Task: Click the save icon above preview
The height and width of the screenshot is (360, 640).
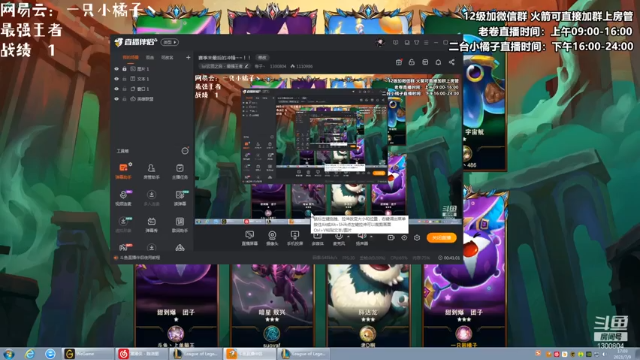Action: pos(425,62)
